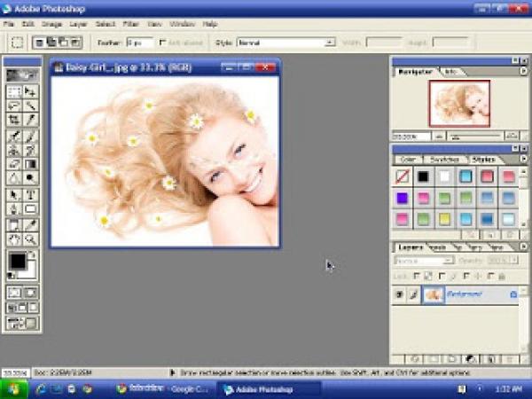Switch to the Color panel tab
The image size is (532, 399).
click(410, 160)
